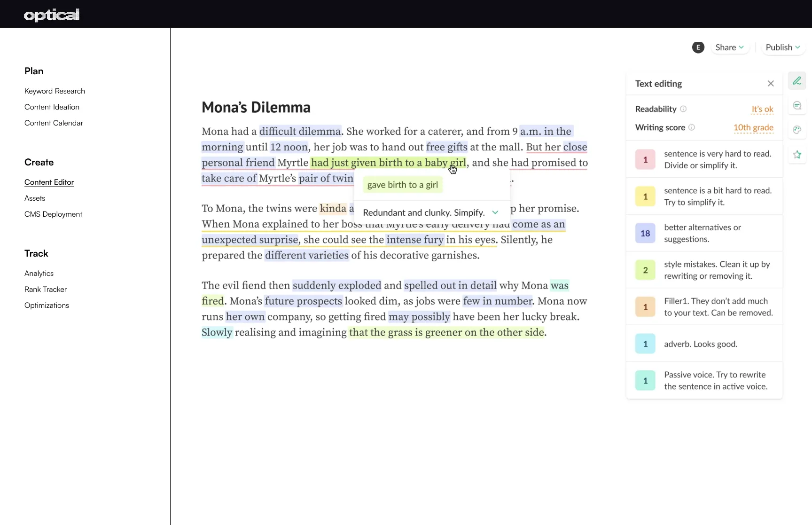Click highlighted phrase "may possibly"
Image resolution: width=812 pixels, height=525 pixels.
coord(419,317)
